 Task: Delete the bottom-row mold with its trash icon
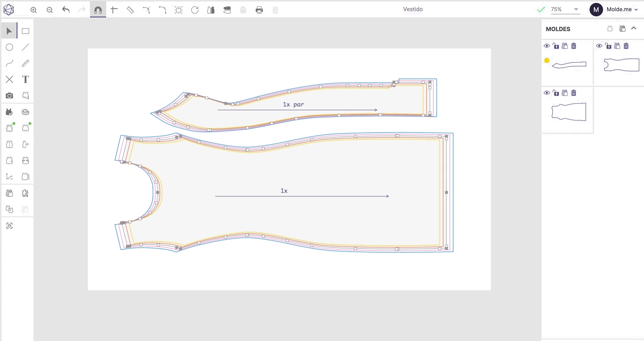click(x=574, y=93)
